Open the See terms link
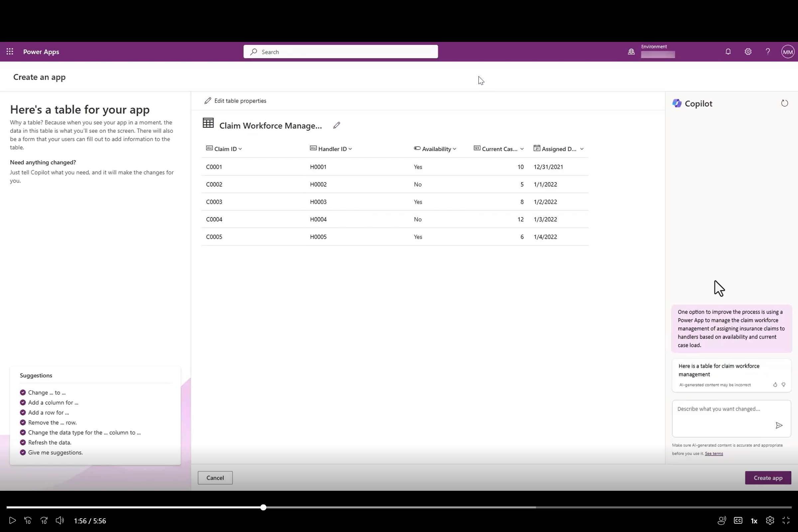Image resolution: width=798 pixels, height=532 pixels. click(x=714, y=453)
